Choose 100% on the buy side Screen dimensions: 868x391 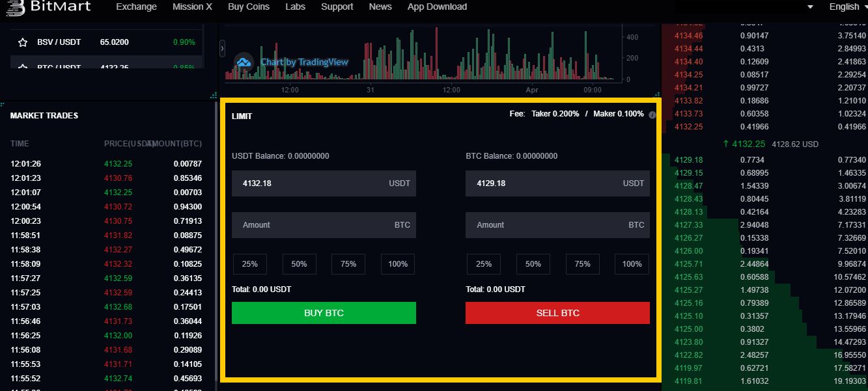[398, 264]
